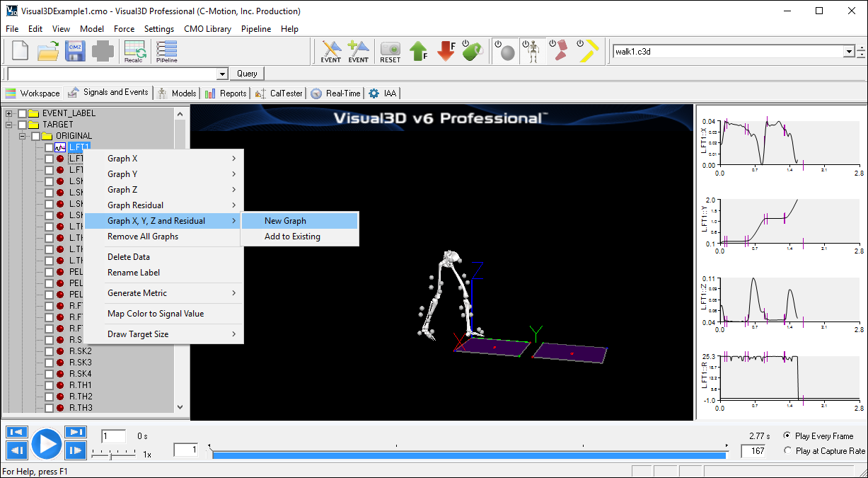This screenshot has height=478, width=868.
Task: Select Play Every Frame radio button
Action: (787, 436)
